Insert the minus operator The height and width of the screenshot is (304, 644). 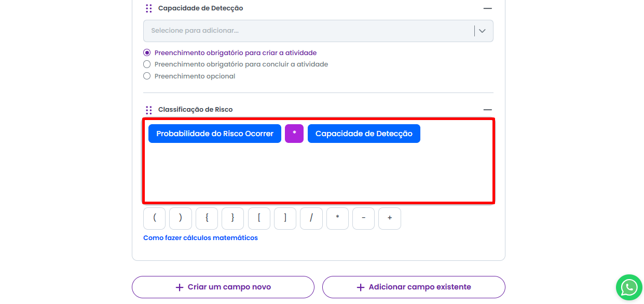click(363, 219)
